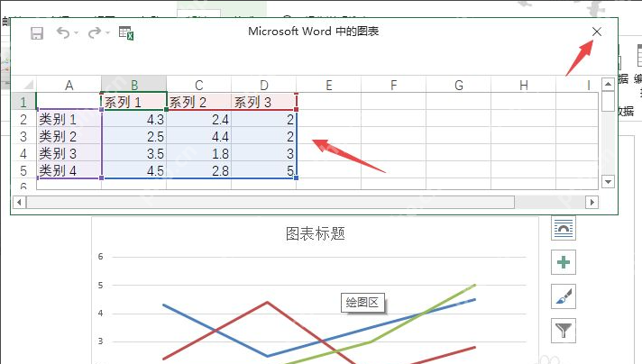Select the cell containing 系列 1
The width and height of the screenshot is (642, 364).
tap(134, 102)
